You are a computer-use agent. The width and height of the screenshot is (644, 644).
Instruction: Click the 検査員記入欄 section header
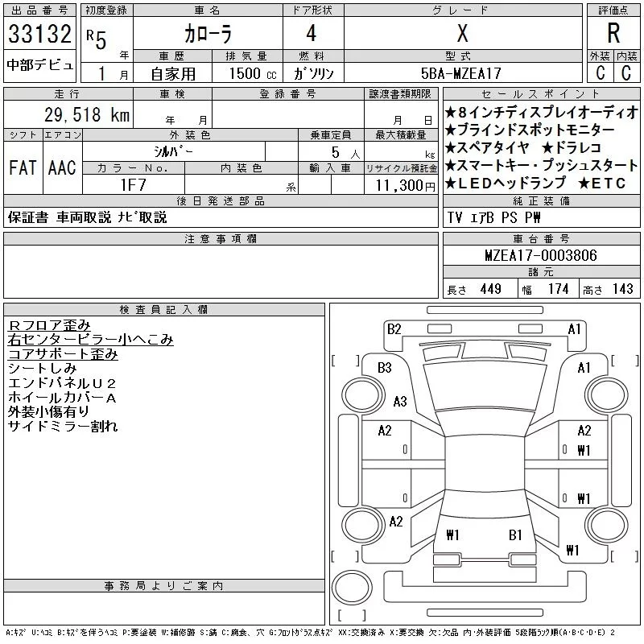pos(163,309)
